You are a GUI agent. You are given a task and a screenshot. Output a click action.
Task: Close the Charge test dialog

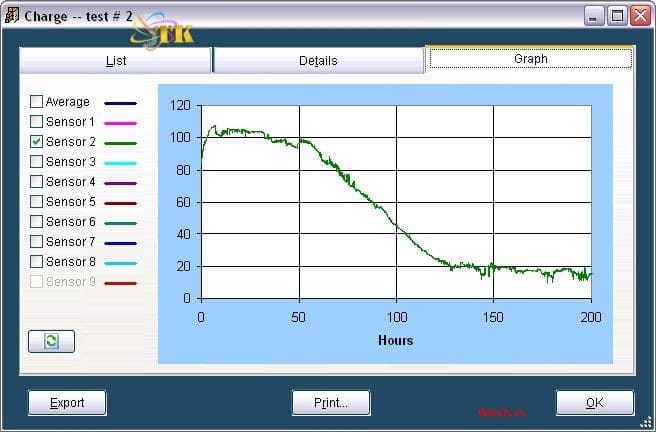pos(640,15)
